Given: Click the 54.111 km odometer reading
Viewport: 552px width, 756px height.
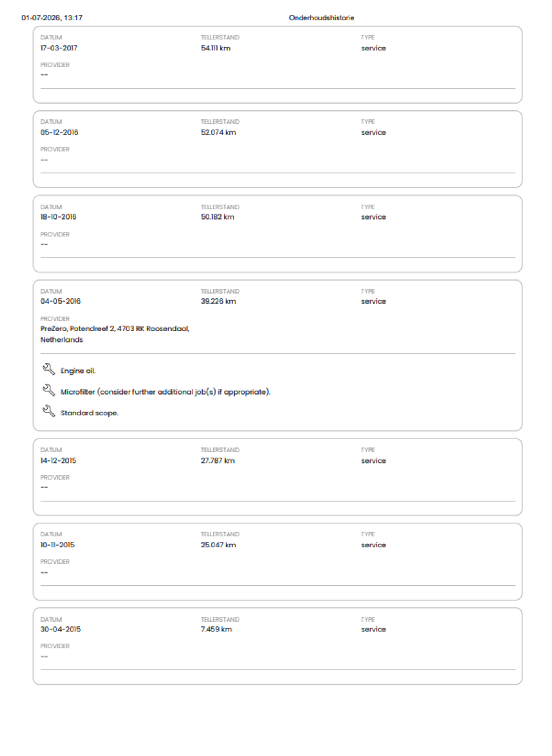Looking at the screenshot, I should point(216,48).
